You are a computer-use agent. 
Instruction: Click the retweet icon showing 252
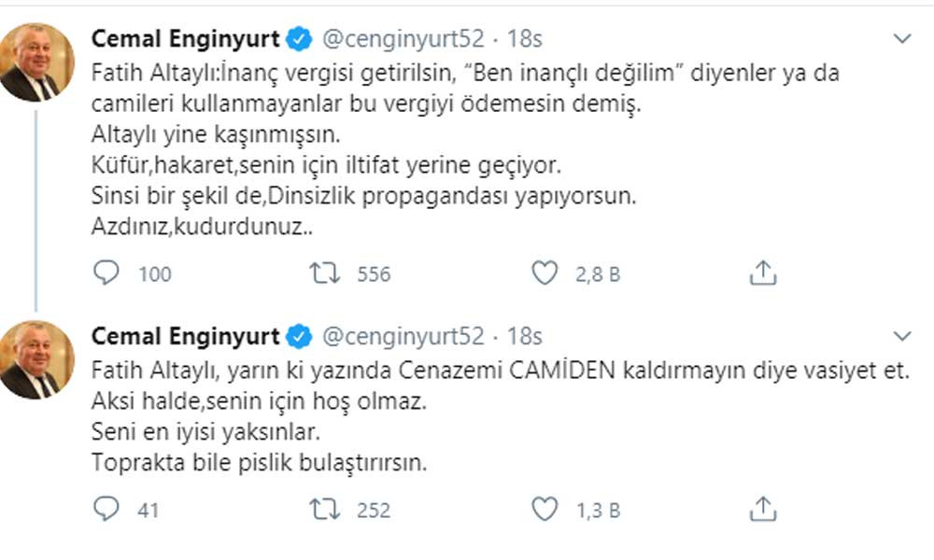(324, 509)
